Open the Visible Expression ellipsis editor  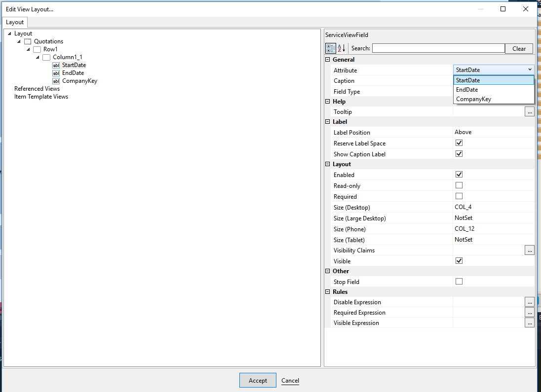point(529,322)
